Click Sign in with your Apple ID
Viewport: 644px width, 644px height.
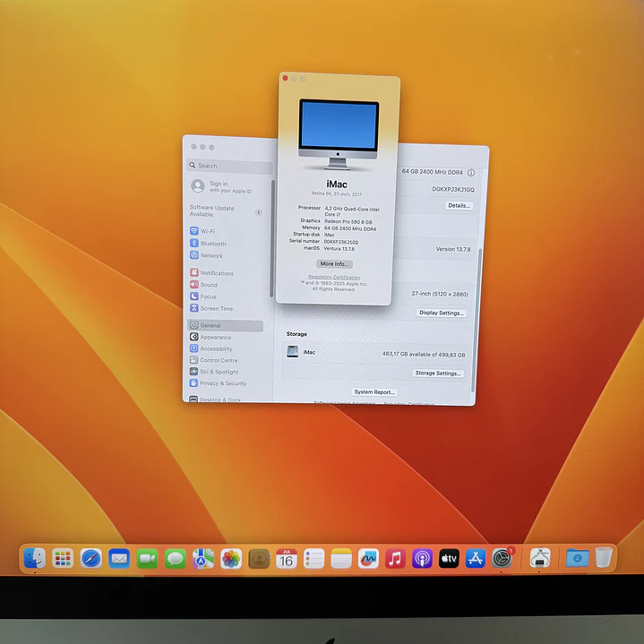[x=222, y=186]
